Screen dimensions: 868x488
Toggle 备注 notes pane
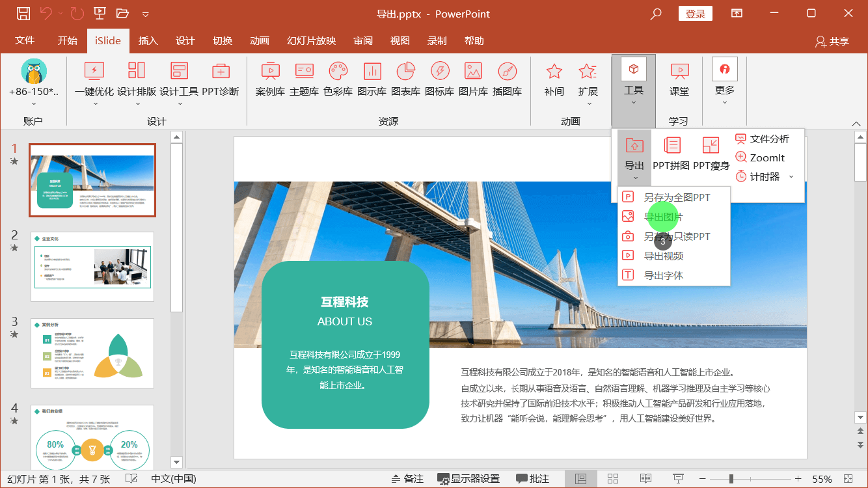pyautogui.click(x=407, y=479)
